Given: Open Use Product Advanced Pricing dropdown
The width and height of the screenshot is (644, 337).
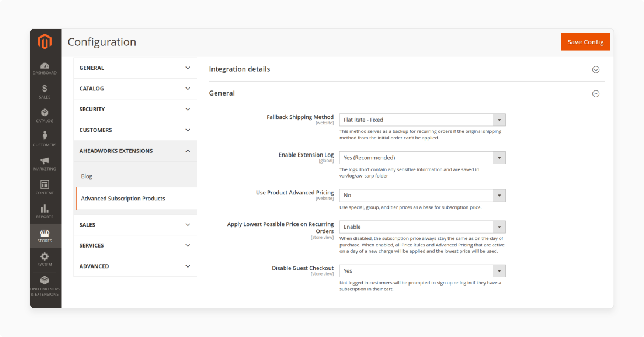Looking at the screenshot, I should pyautogui.click(x=422, y=196).
